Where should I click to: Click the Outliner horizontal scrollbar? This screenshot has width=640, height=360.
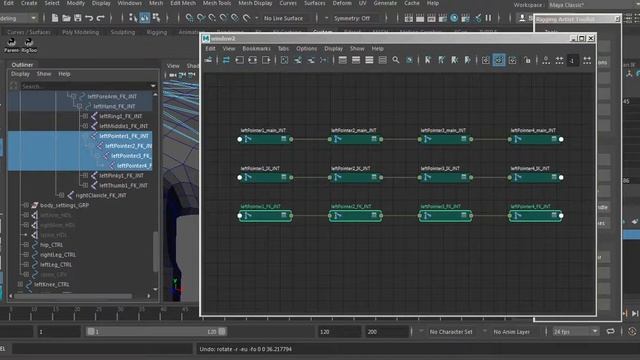[73, 296]
